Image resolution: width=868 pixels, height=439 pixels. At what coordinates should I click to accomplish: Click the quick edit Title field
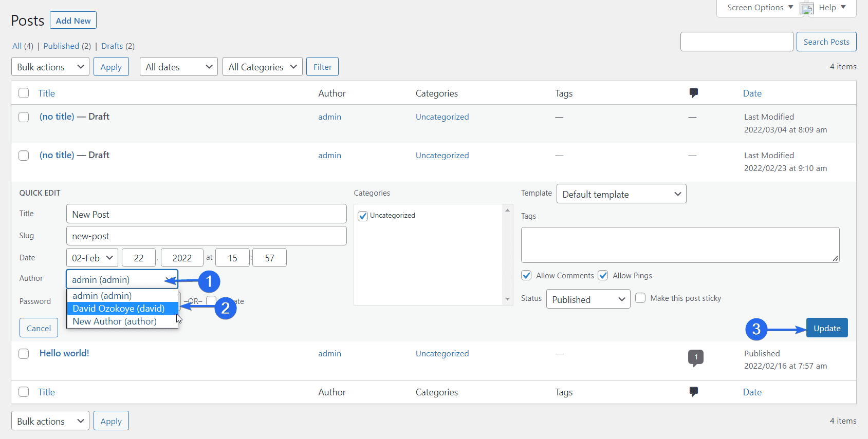207,214
